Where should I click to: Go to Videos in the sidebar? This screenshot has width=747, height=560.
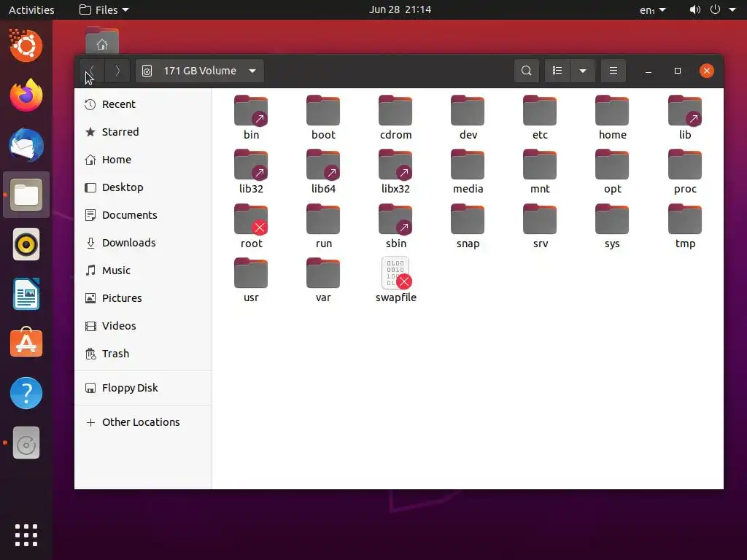[x=143, y=326]
